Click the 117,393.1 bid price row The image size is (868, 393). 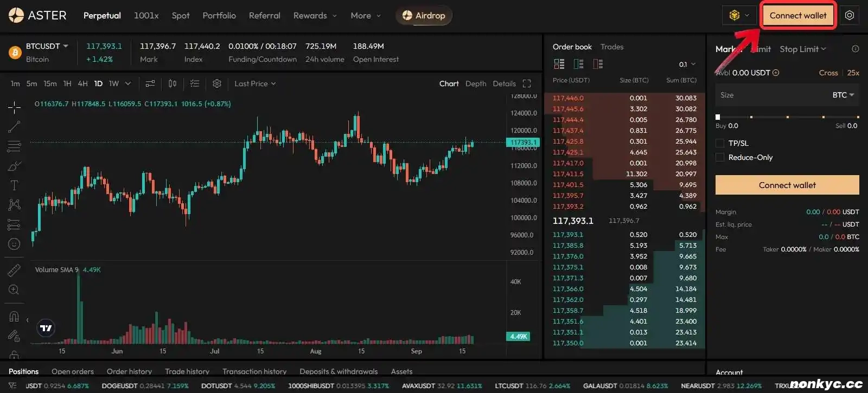624,235
